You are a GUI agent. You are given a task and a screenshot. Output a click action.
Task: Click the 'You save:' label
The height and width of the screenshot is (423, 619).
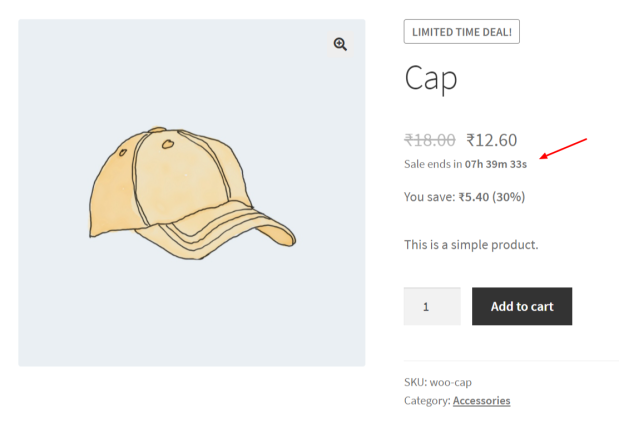click(x=430, y=197)
